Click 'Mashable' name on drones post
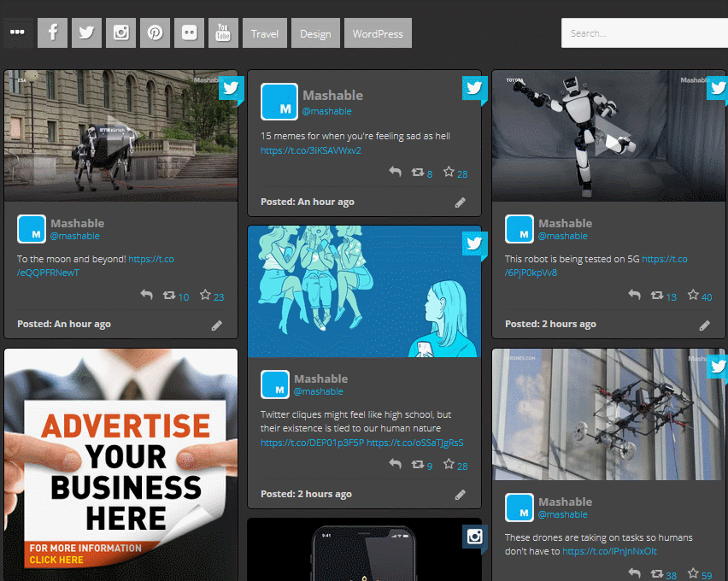Viewport: 728px width, 581px height. tap(565, 502)
